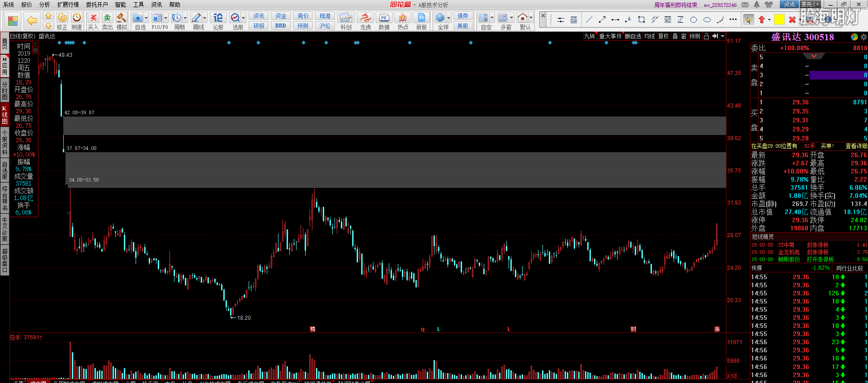Expand the 选股 stock picker dropdown arrow
This screenshot has height=383, width=868.
(244, 18)
